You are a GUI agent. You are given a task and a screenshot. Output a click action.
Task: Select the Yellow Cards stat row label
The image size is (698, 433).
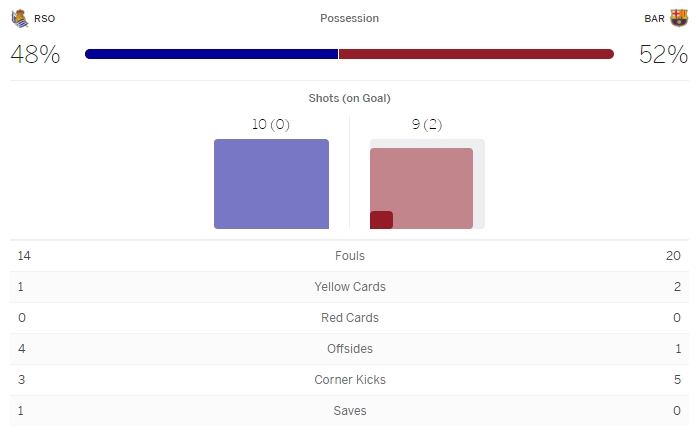coord(349,287)
